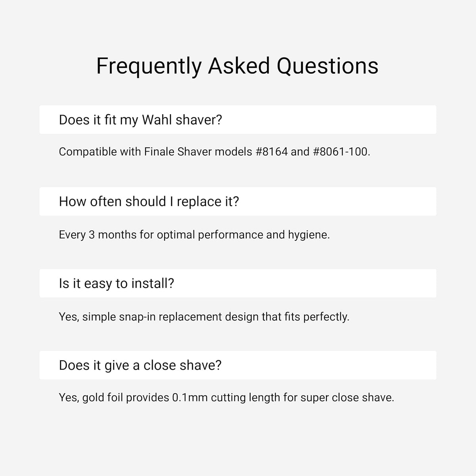Select the gold foil 0.1mm cutting length answer
The width and height of the screenshot is (476, 476).
click(226, 397)
